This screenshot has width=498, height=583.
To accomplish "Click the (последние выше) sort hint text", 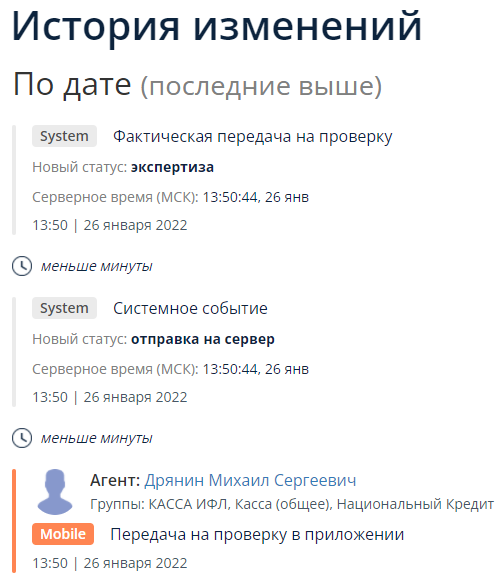I will pos(261,86).
